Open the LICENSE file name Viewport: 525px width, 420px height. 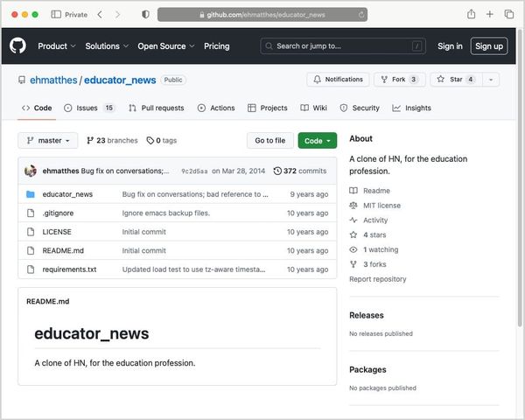pyautogui.click(x=57, y=232)
